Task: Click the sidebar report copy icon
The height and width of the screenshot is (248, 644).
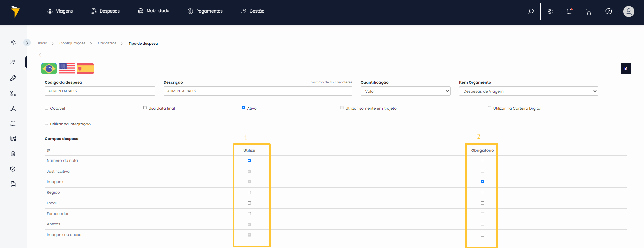Action: tap(13, 184)
